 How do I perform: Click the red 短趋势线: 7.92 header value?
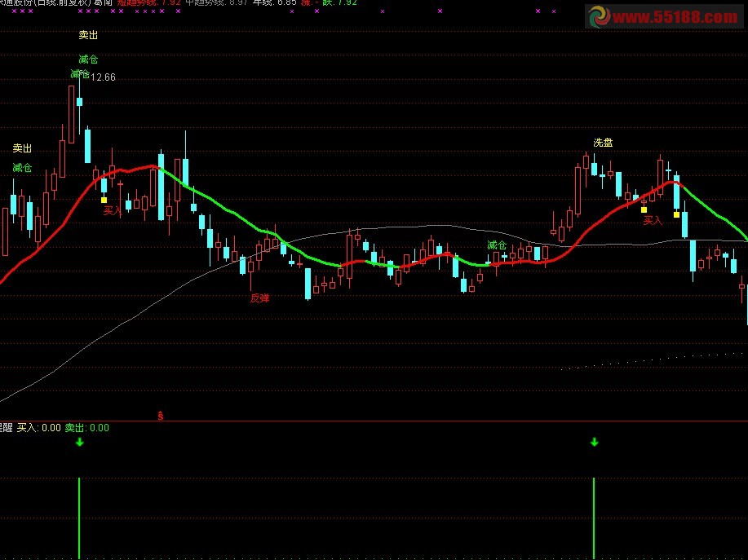click(148, 2)
